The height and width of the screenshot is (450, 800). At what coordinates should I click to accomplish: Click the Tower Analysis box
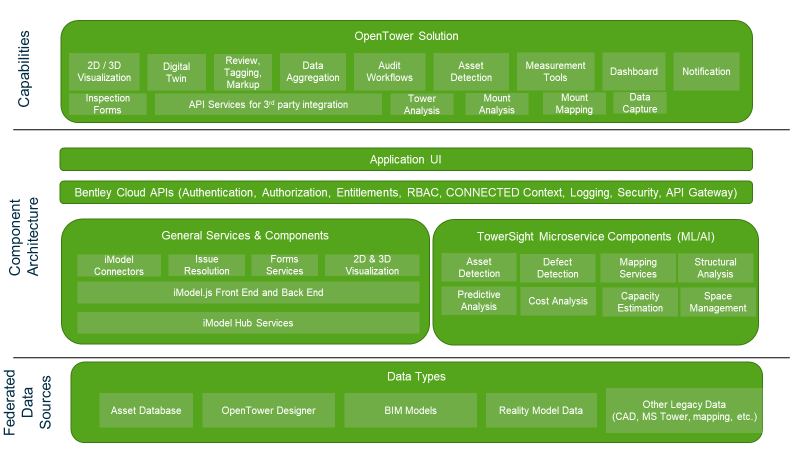[x=421, y=104]
